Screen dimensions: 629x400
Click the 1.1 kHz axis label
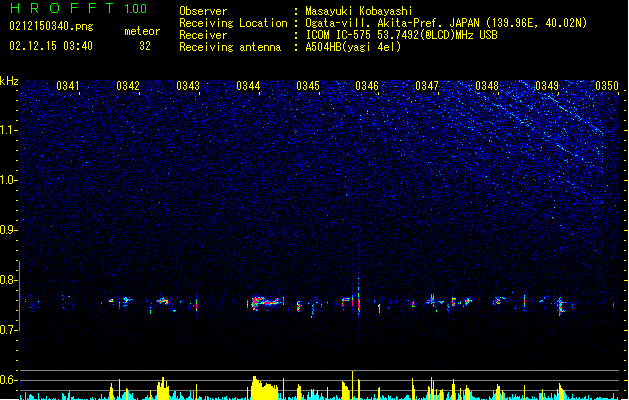coord(8,130)
